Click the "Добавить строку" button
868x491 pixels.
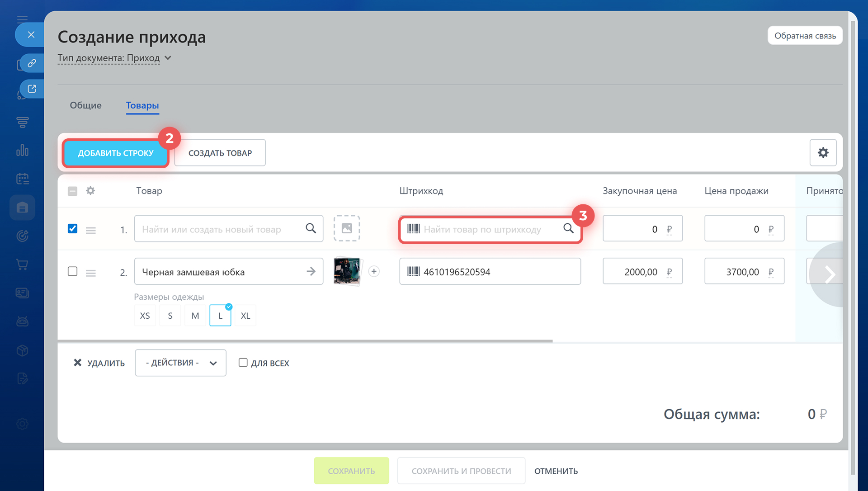[x=116, y=153]
